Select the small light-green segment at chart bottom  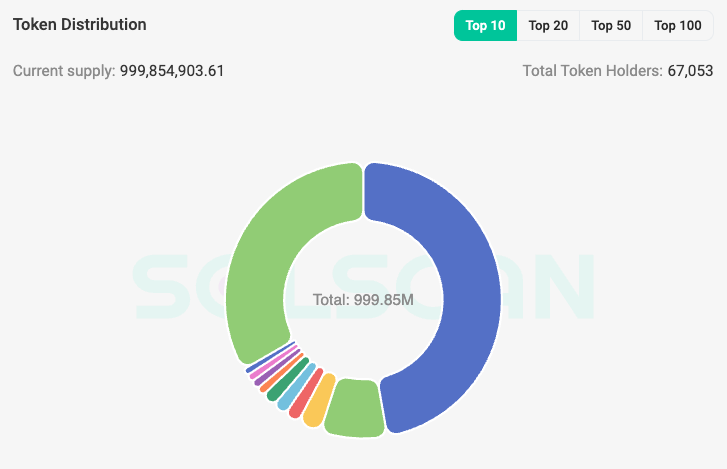pos(357,409)
